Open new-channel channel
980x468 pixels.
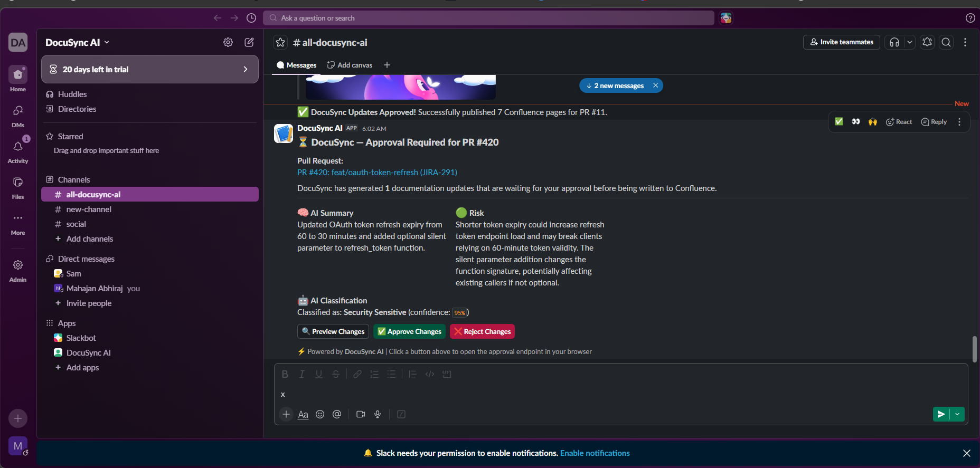click(x=150, y=209)
